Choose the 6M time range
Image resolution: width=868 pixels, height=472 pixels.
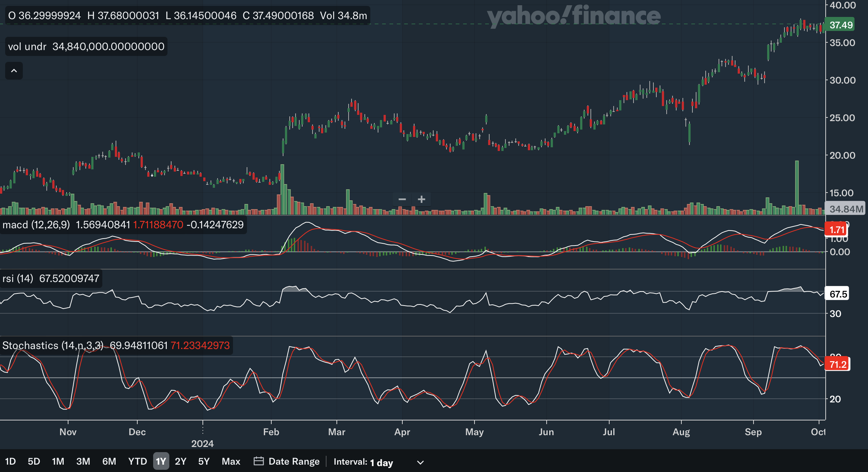click(109, 461)
